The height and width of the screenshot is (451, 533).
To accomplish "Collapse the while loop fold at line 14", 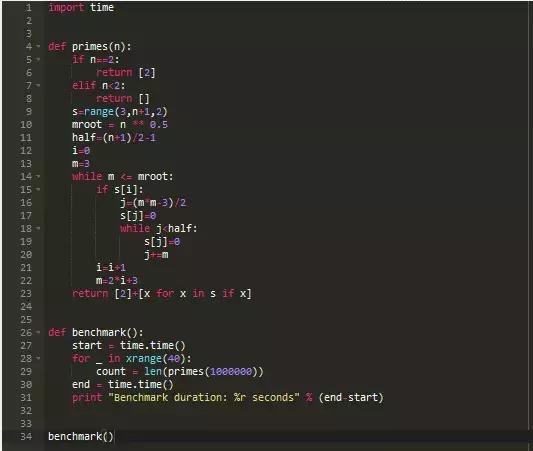I will click(x=38, y=176).
